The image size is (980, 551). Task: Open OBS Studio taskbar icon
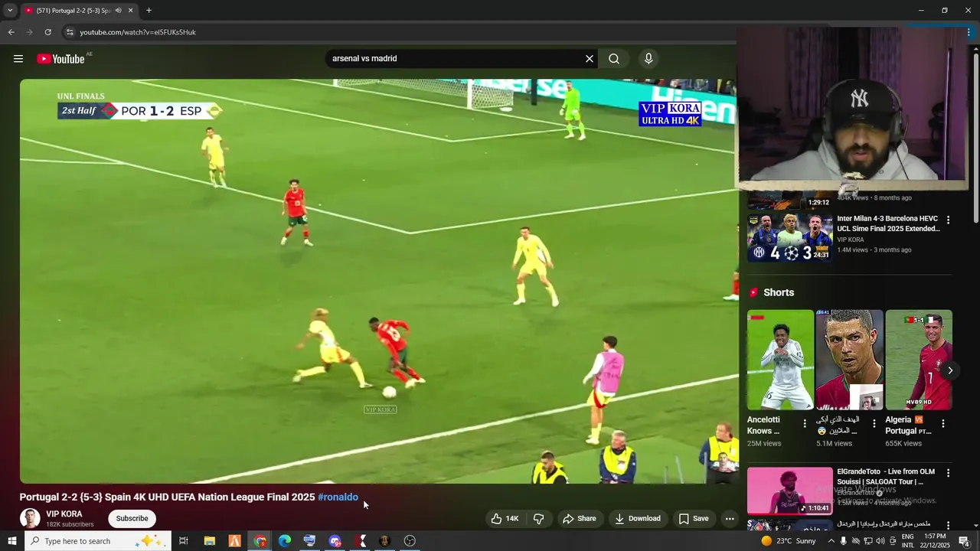410,541
